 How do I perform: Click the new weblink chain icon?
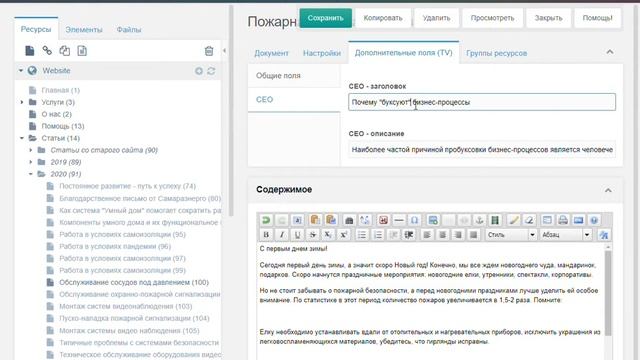[x=47, y=51]
